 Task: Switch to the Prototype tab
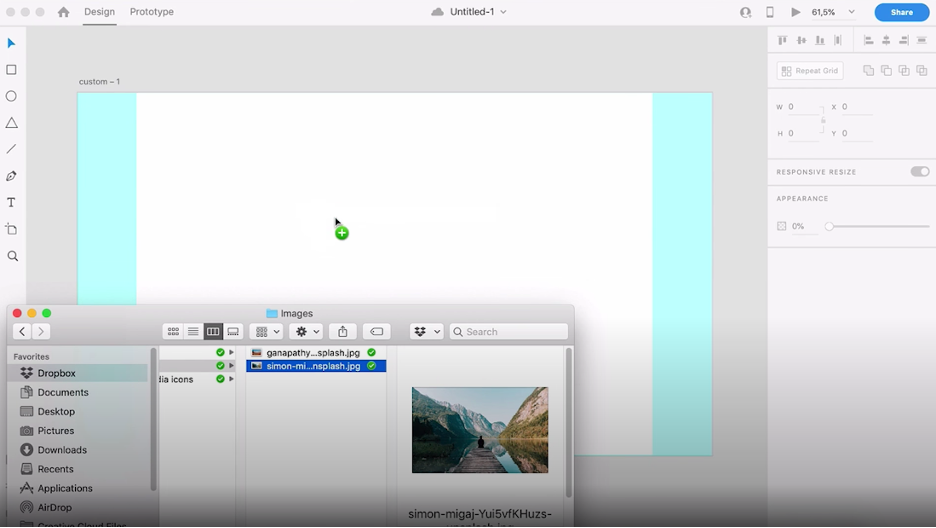[x=152, y=12]
